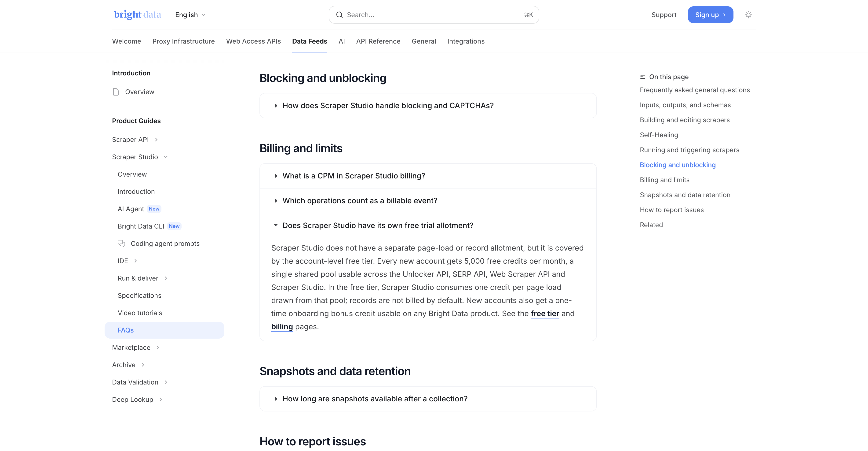The height and width of the screenshot is (451, 868).
Task: Jump to Inputs, outputs, and schemas
Action: (x=685, y=105)
